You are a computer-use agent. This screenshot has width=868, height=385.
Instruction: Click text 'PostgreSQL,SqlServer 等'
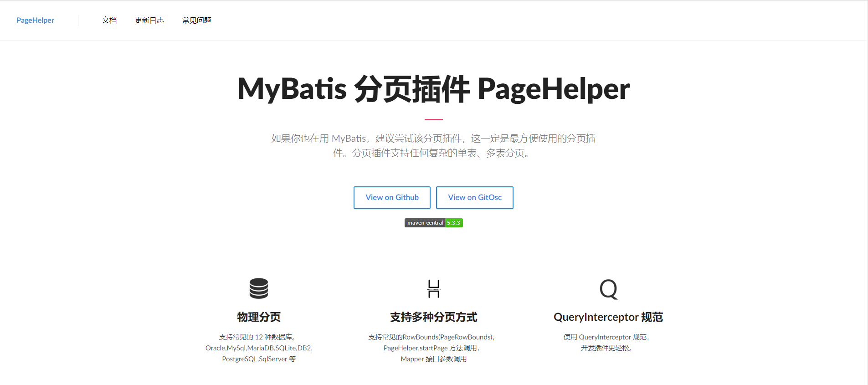coord(259,359)
